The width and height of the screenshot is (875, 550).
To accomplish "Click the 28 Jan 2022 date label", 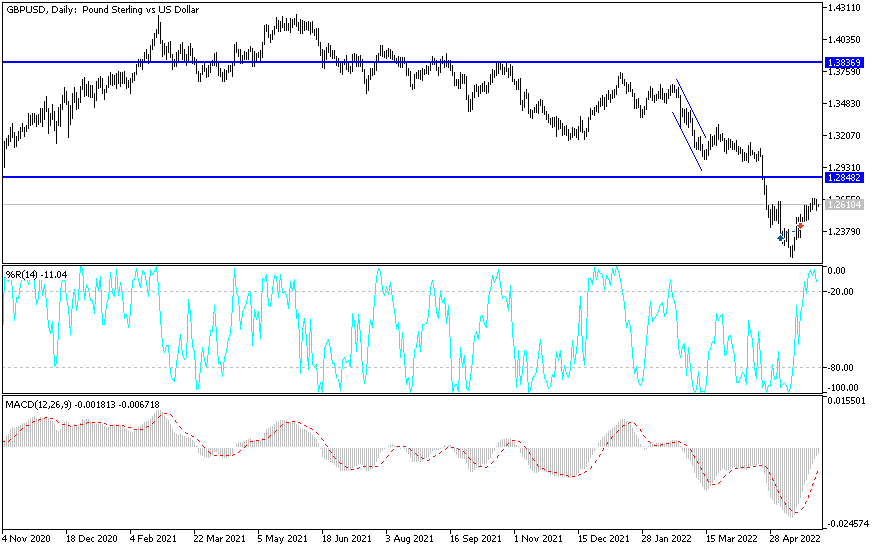I will click(x=666, y=539).
